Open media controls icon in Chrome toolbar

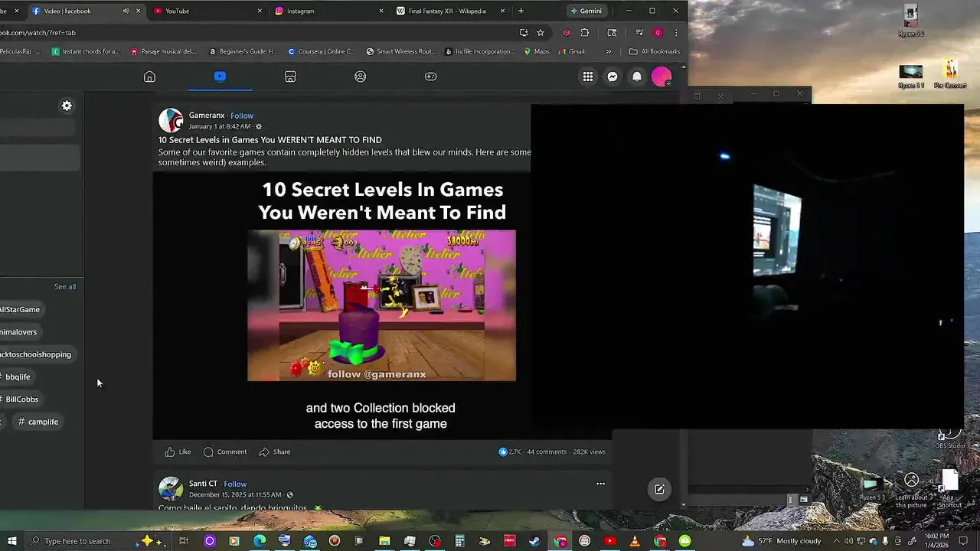coord(639,33)
